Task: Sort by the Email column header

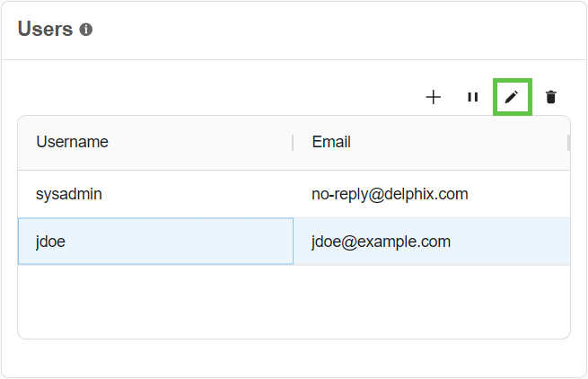Action: point(331,142)
